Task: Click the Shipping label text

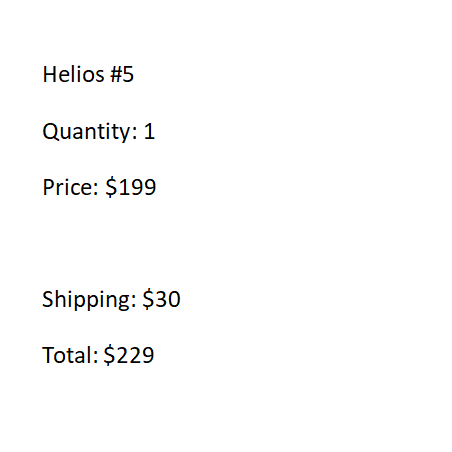Action: (x=89, y=300)
